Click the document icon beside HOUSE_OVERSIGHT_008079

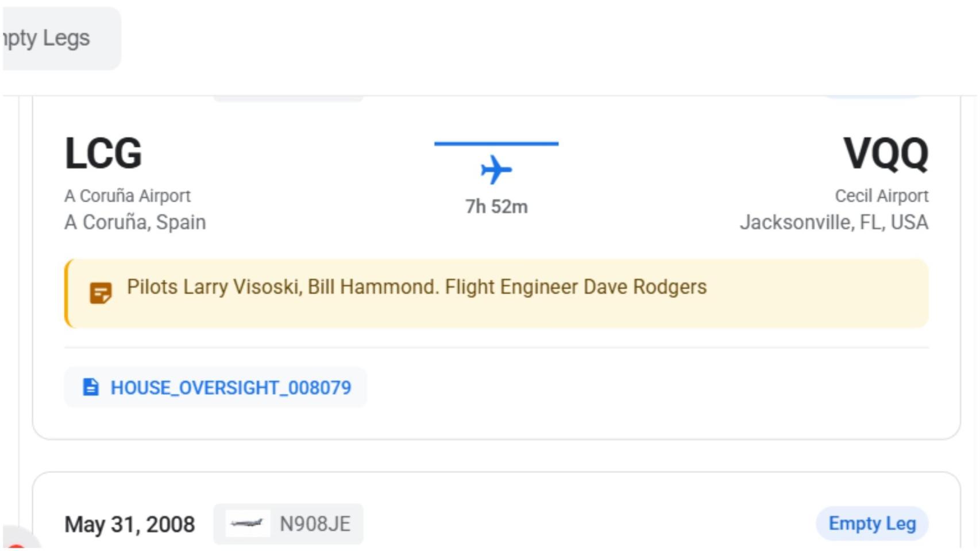coord(91,387)
